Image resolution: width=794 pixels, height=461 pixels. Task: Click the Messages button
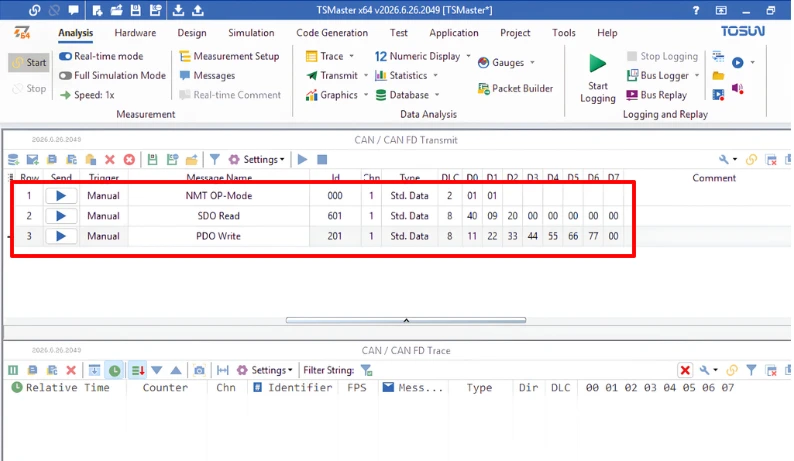tap(208, 75)
